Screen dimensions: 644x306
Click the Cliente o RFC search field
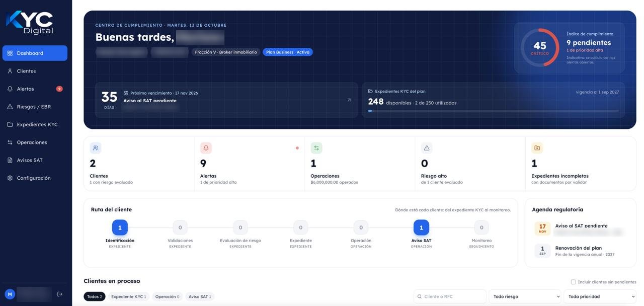point(450,296)
